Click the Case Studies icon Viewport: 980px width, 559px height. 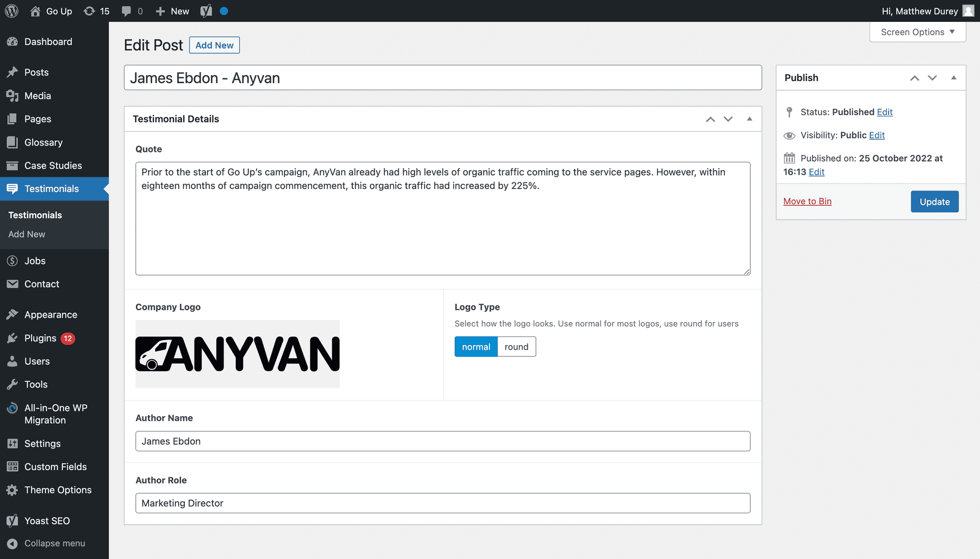pyautogui.click(x=12, y=165)
